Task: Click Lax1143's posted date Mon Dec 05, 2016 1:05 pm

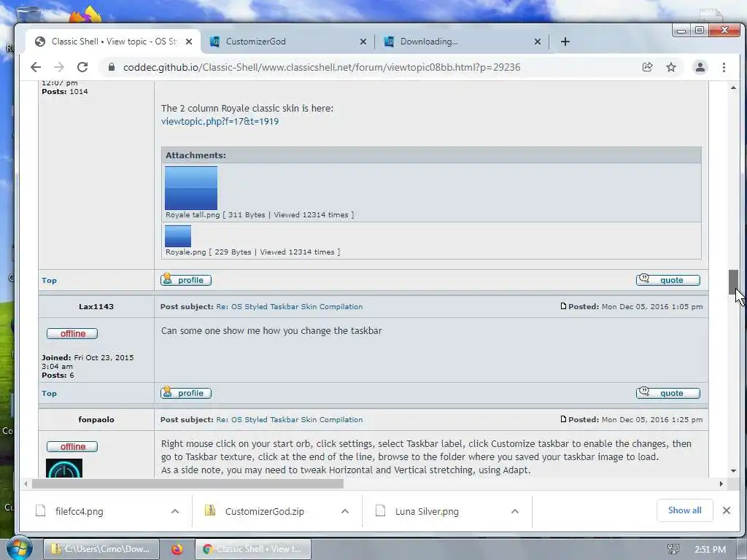Action: point(652,307)
